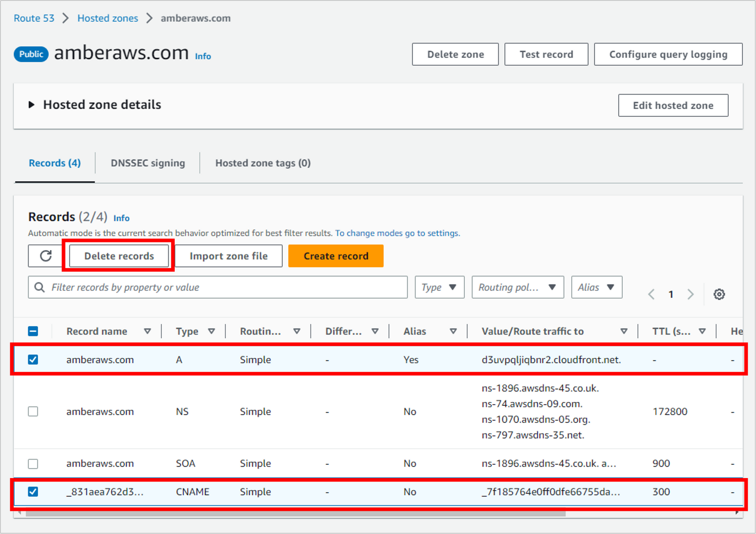Sort by Value/Route traffic to column arrow
This screenshot has height=534, width=756.
pos(624,331)
